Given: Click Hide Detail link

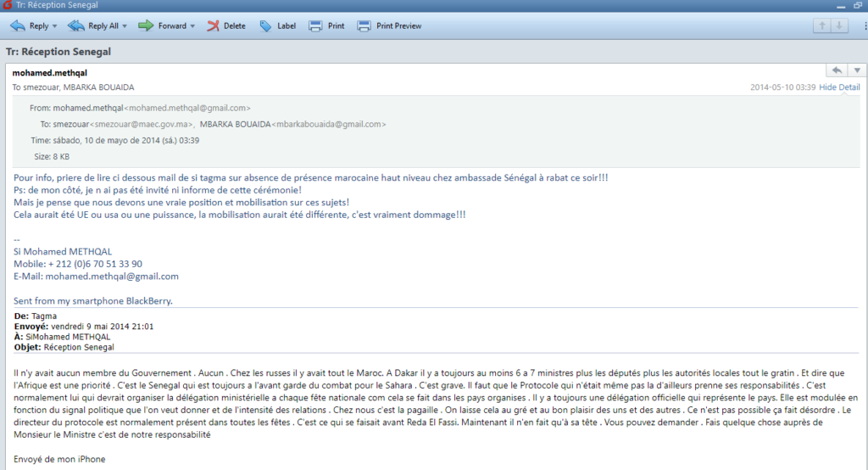Looking at the screenshot, I should [x=839, y=87].
